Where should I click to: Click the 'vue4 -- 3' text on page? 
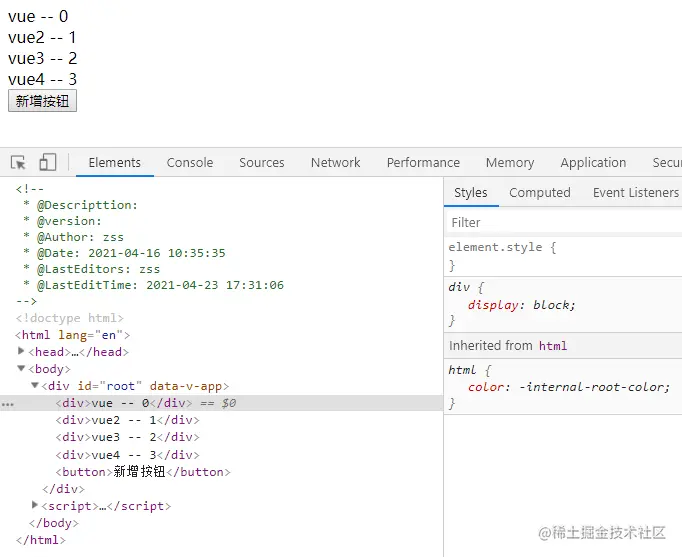42,79
